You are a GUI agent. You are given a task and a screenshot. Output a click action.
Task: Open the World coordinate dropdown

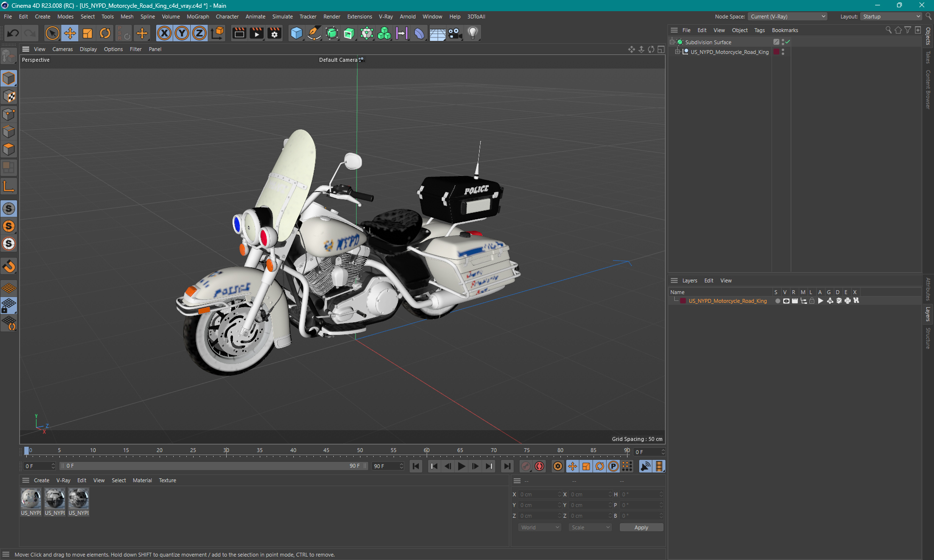click(540, 527)
